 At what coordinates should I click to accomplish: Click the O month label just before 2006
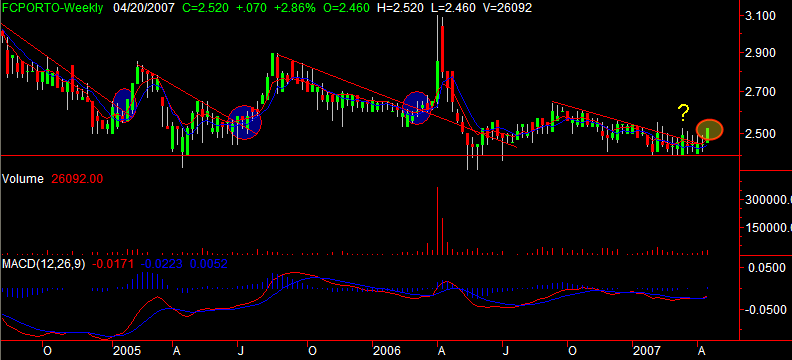pos(312,351)
